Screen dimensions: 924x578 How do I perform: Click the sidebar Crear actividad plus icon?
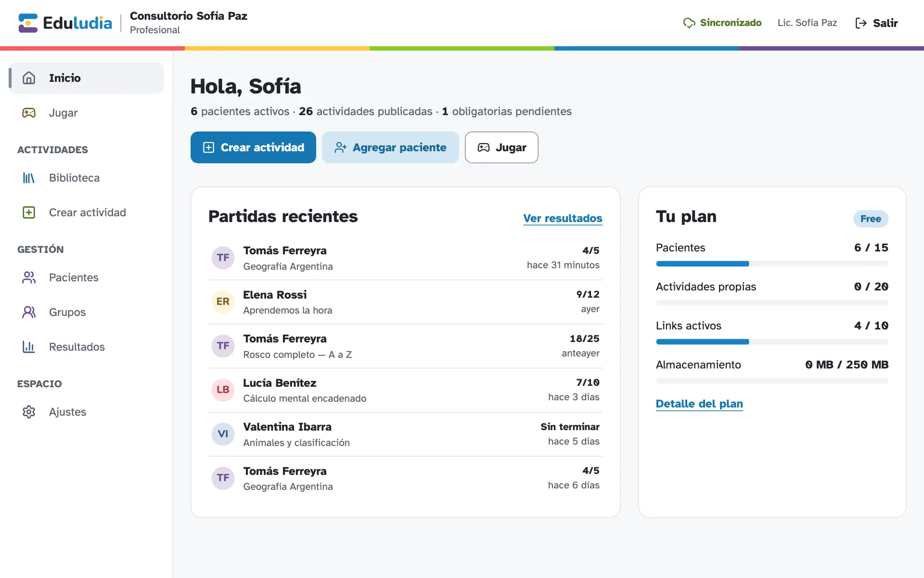coord(29,212)
